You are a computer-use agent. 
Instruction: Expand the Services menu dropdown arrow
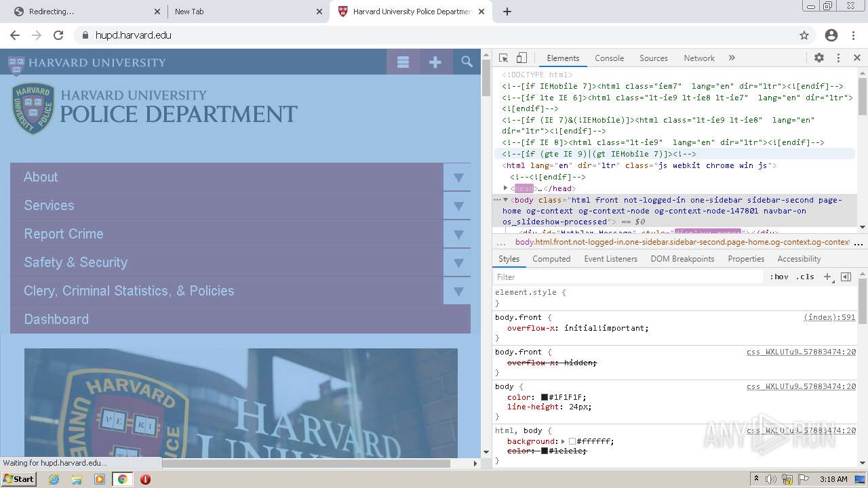tap(458, 206)
